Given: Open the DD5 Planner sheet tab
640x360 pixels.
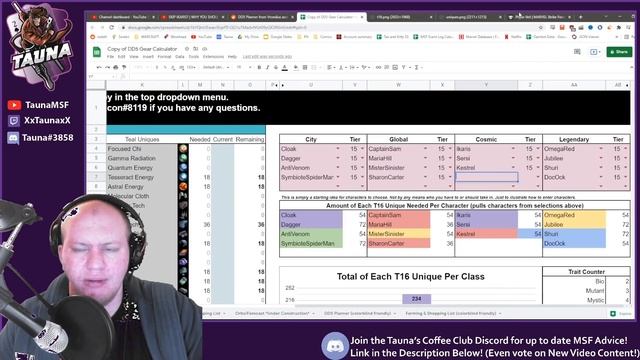Looking at the screenshot, I should coord(360,313).
